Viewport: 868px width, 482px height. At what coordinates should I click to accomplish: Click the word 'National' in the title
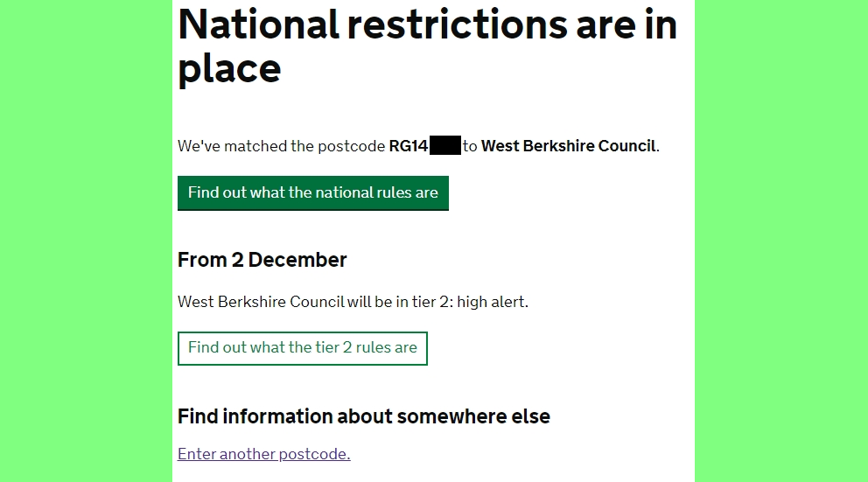coord(258,24)
